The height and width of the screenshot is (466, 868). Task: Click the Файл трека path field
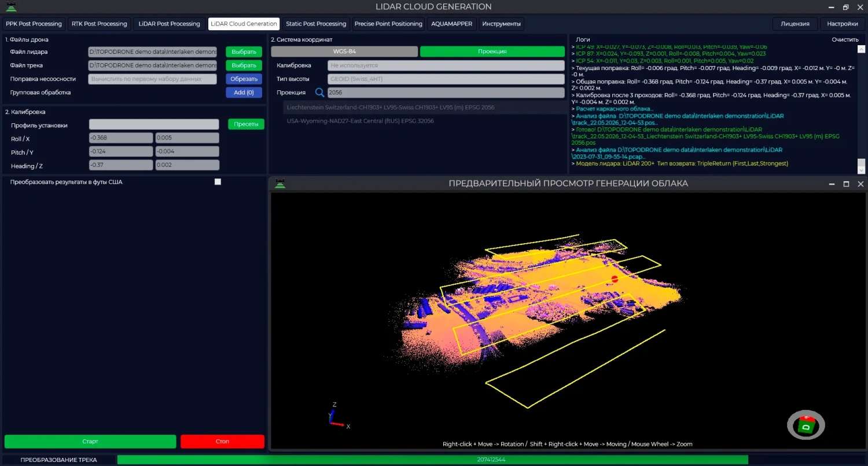click(x=153, y=65)
